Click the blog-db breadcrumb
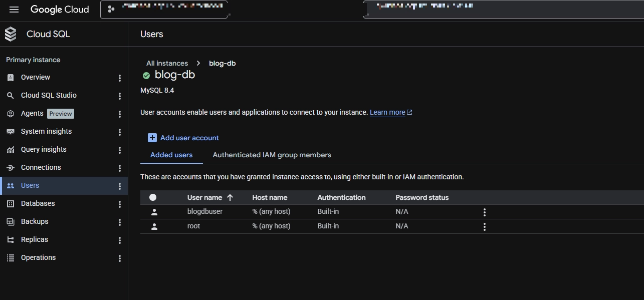Image resolution: width=644 pixels, height=300 pixels. [222, 63]
